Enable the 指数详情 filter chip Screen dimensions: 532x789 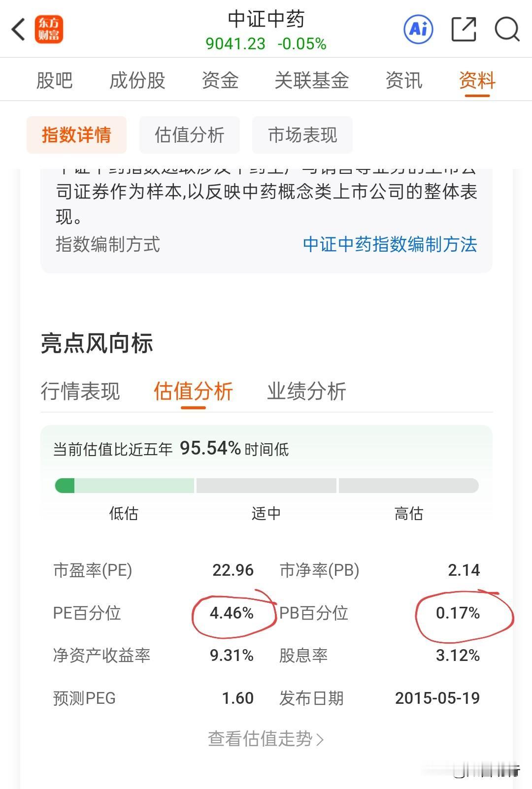pyautogui.click(x=76, y=134)
